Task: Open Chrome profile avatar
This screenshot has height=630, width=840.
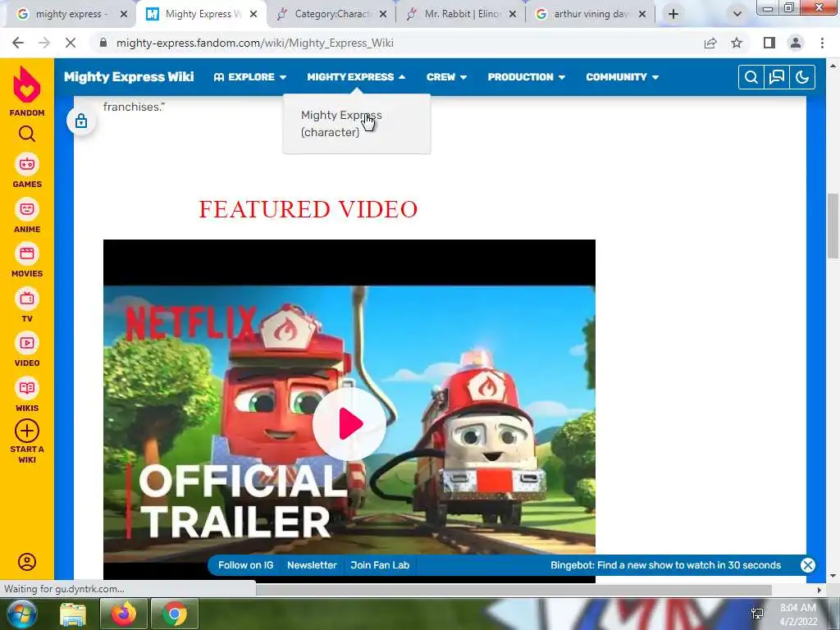Action: point(796,43)
